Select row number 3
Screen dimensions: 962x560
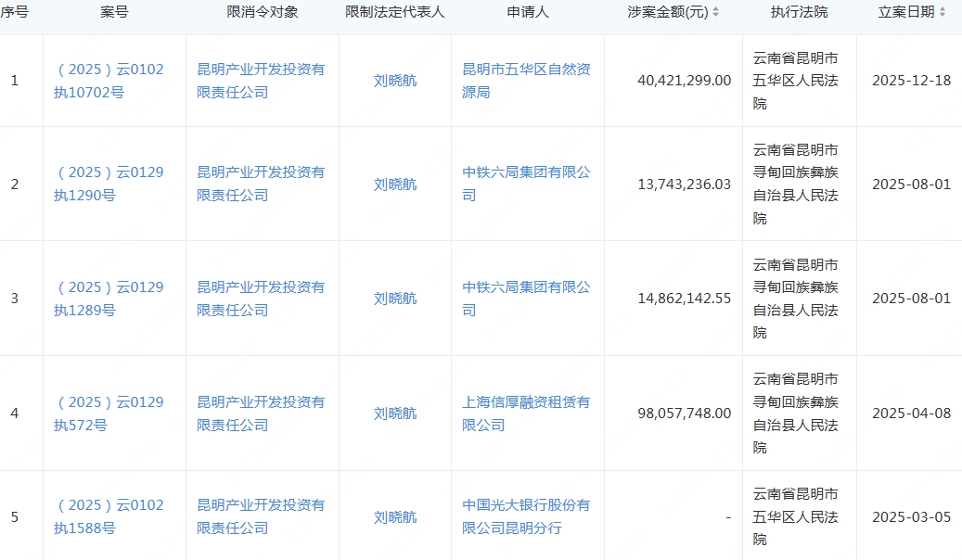[x=15, y=299]
